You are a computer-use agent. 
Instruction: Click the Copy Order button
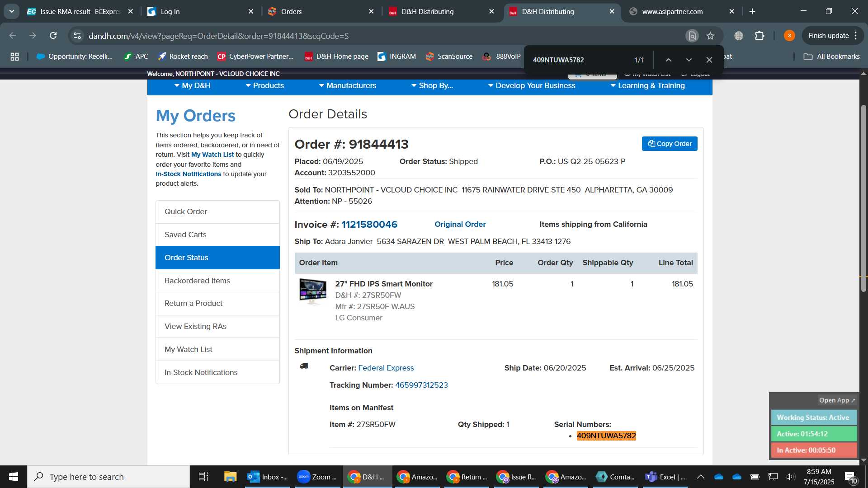tap(670, 144)
